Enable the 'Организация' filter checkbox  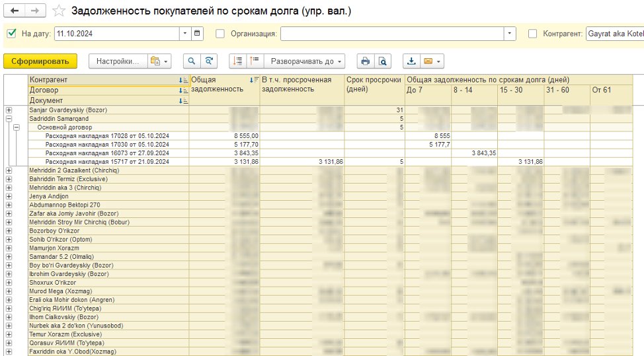click(220, 33)
